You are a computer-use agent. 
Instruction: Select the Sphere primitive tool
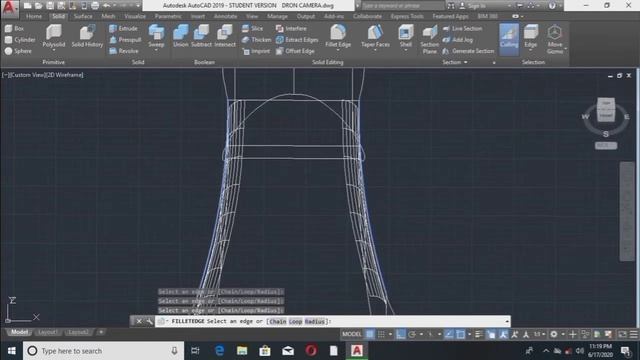tap(18, 51)
